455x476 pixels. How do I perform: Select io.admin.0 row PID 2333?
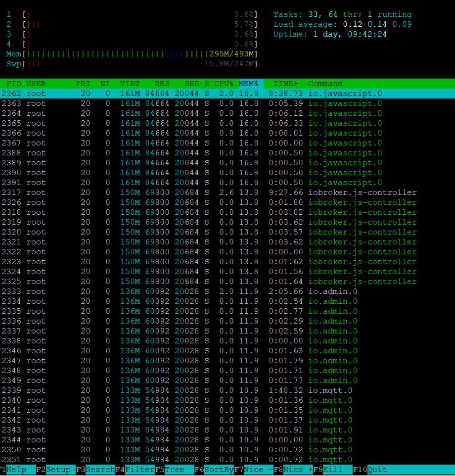(x=227, y=291)
